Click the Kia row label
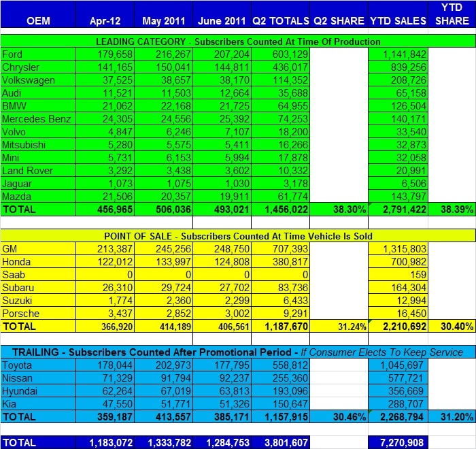 (9, 403)
